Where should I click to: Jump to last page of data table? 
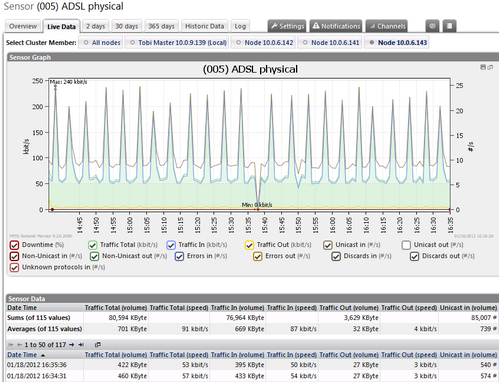coord(81,345)
